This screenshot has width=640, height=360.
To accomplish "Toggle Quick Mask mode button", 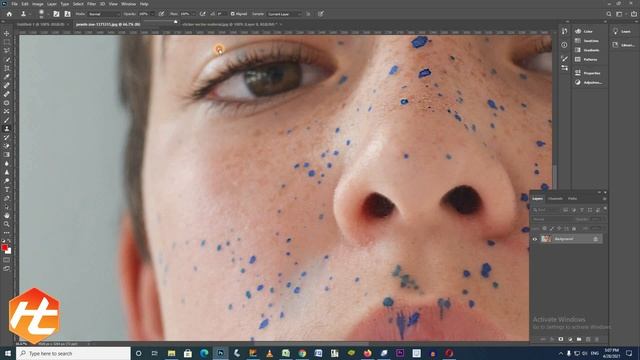I will (7, 260).
